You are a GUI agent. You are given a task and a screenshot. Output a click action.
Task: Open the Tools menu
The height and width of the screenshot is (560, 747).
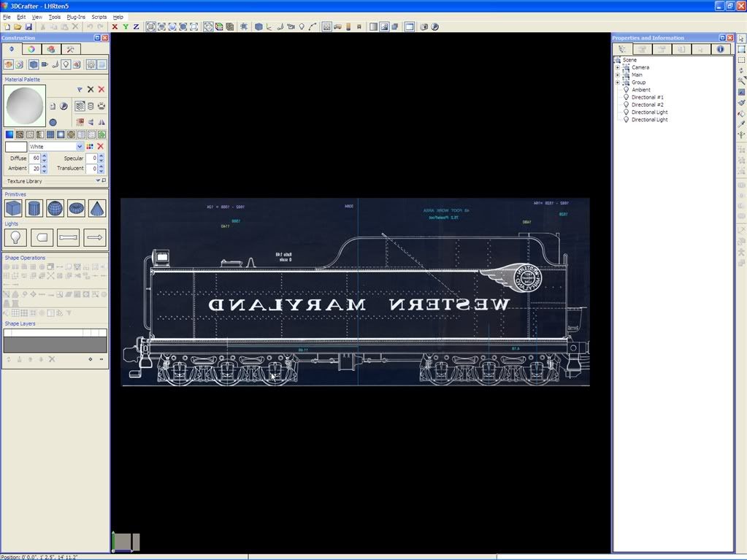tap(55, 17)
